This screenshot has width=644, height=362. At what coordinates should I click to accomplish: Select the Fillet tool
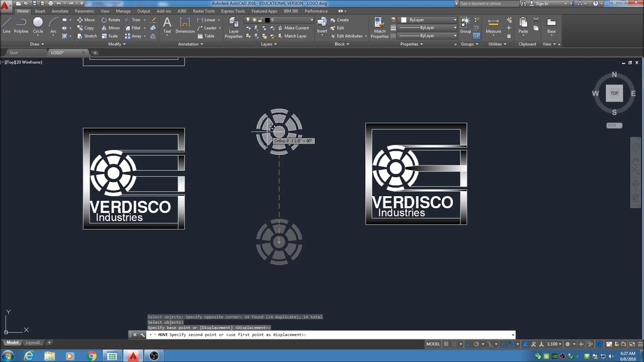click(x=133, y=28)
